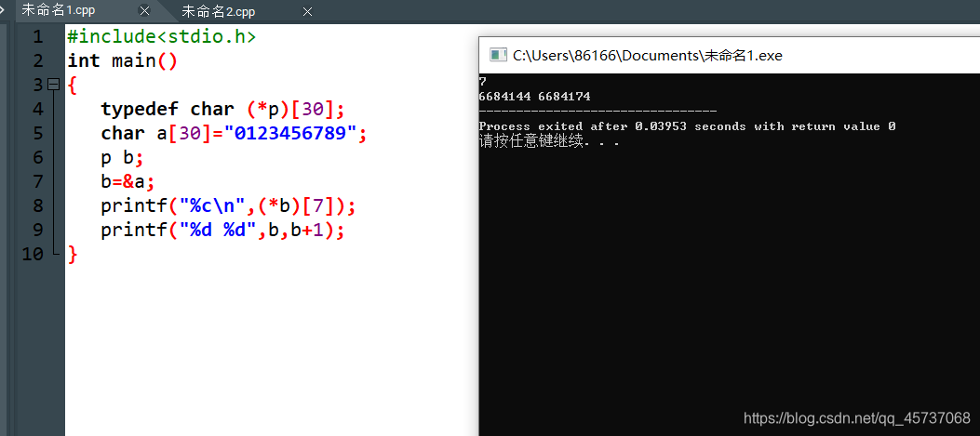
Task: Click the typedef char (*p)[30]; line
Action: click(222, 110)
